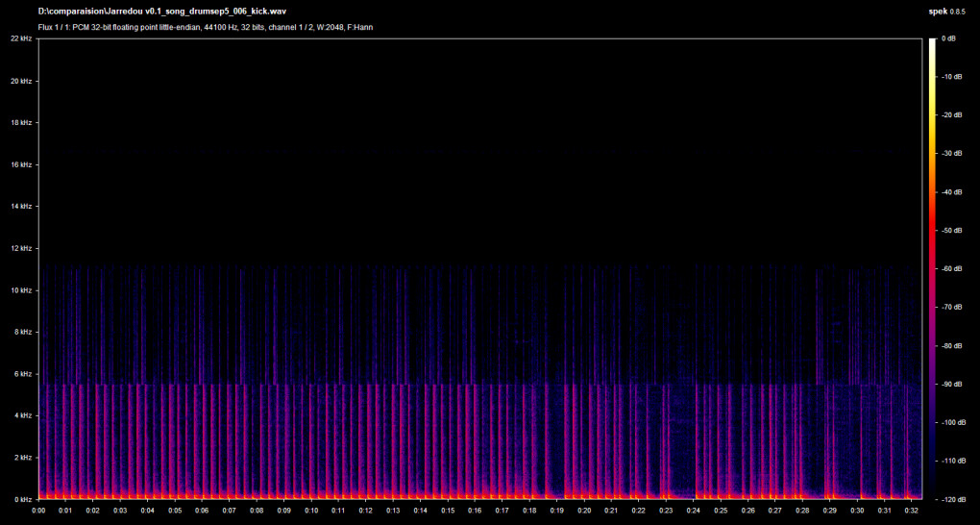Screen dimensions: 980x525
Task: Click the 0:07 time axis label
Action: click(x=229, y=511)
